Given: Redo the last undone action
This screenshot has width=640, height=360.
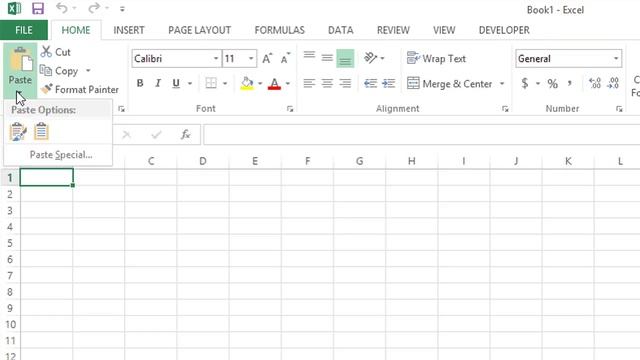Looking at the screenshot, I should click(x=94, y=8).
